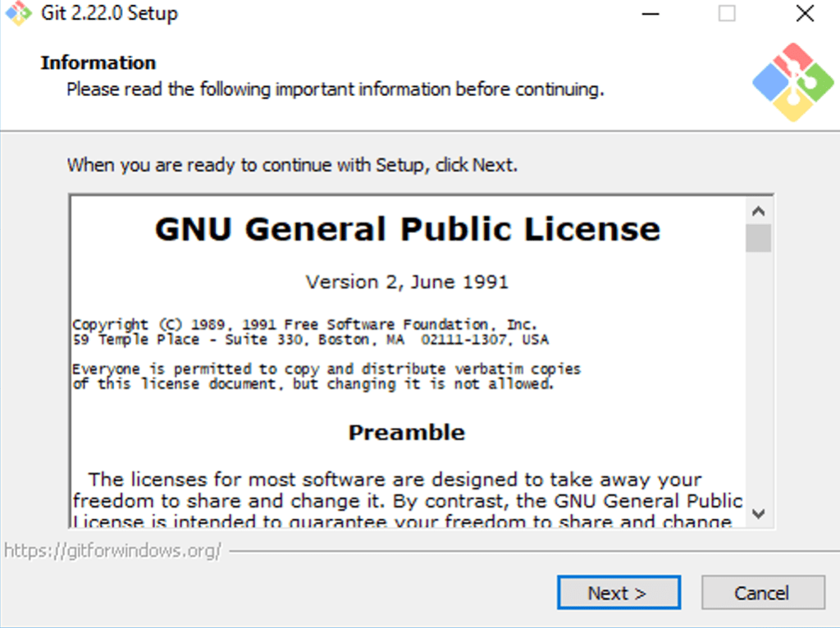Click the 'Everyone is permitted to copy' line
840x628 pixels.
pyautogui.click(x=326, y=369)
